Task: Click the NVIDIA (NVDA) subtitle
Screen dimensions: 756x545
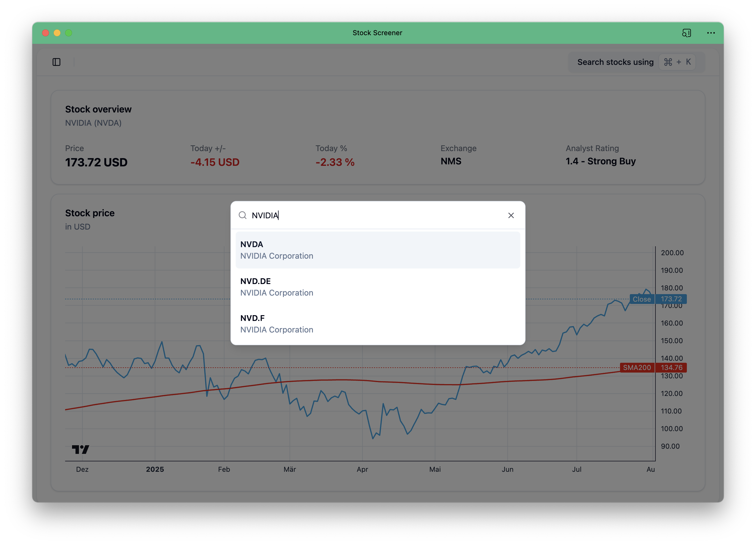Action: click(x=93, y=123)
